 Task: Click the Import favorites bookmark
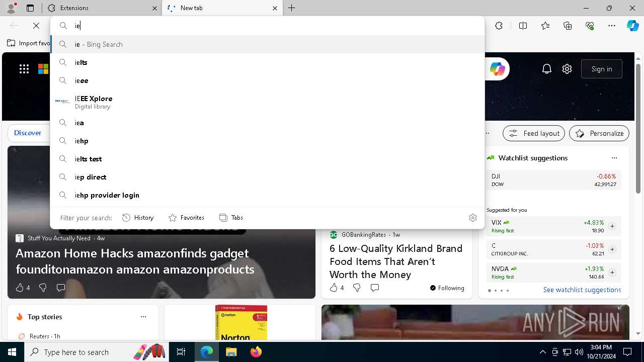pyautogui.click(x=29, y=43)
